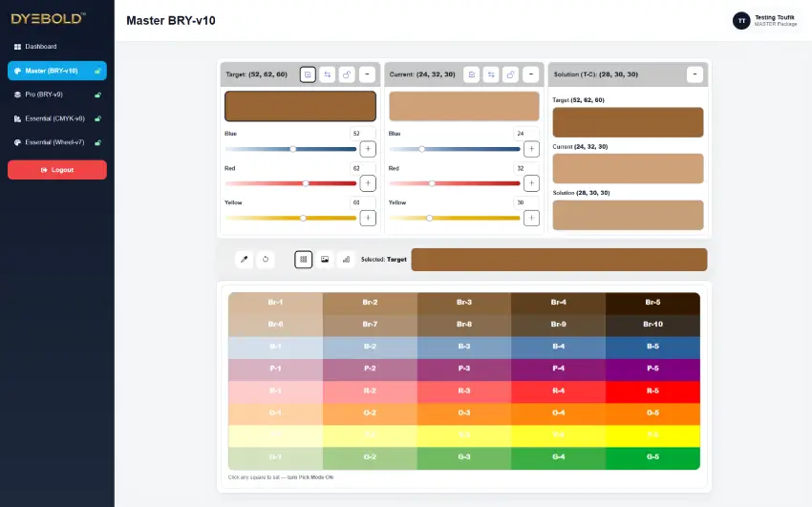This screenshot has width=812, height=507.
Task: Pick the Br-5 dark brown swatch
Action: (x=652, y=302)
